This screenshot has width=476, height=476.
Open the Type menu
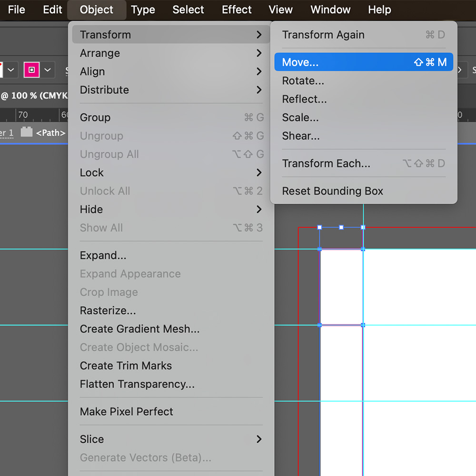click(x=143, y=10)
